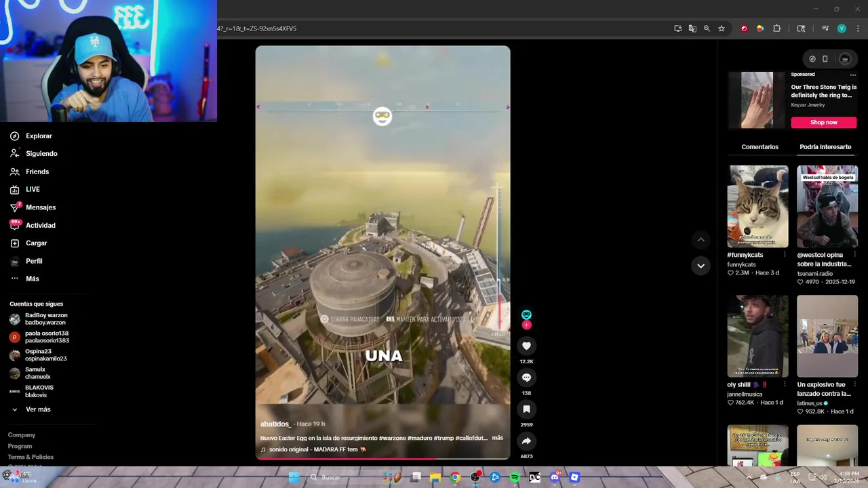The image size is (868, 488).
Task: Open Chrome media control icon
Action: pos(825,28)
